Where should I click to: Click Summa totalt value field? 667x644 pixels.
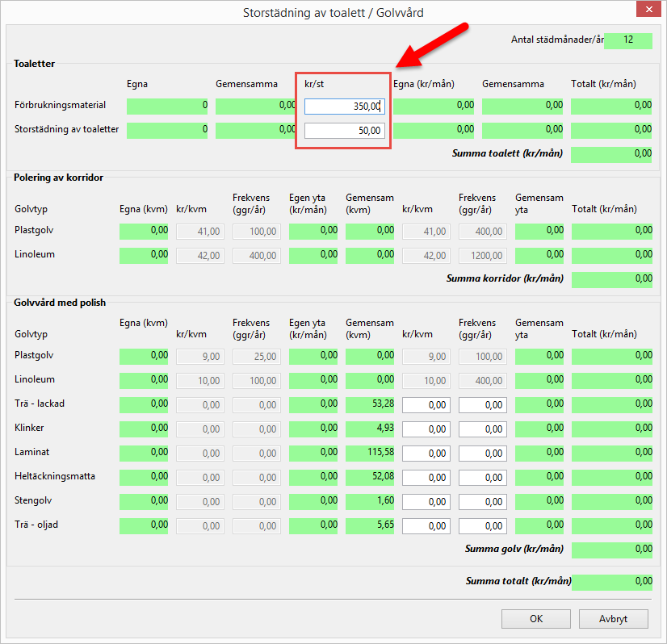[611, 582]
